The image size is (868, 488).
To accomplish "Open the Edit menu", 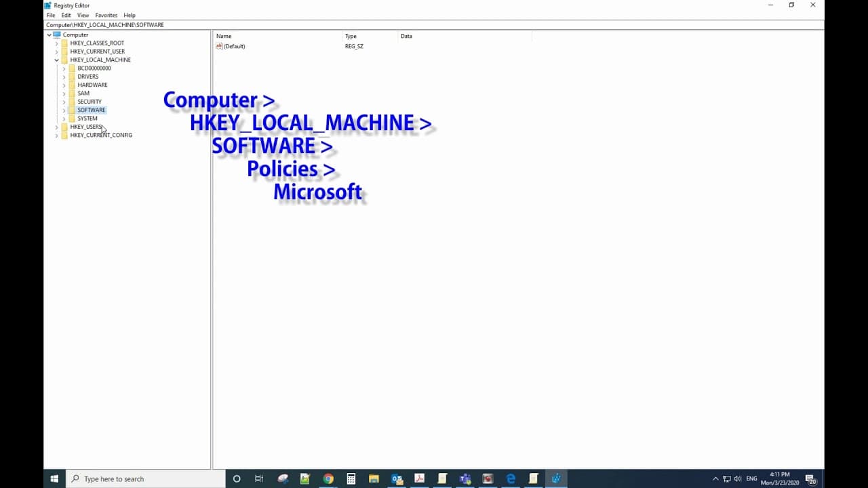I will click(66, 15).
